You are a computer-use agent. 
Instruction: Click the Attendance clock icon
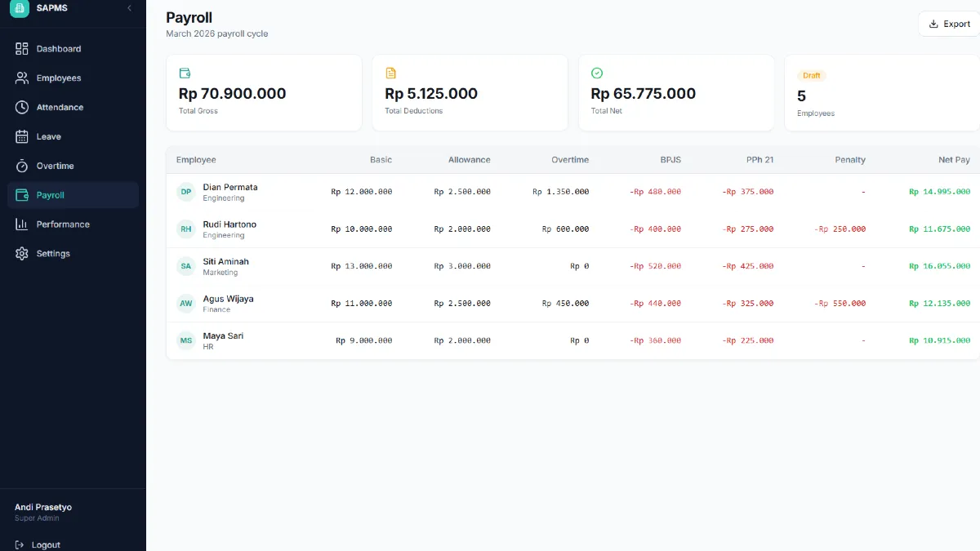(x=22, y=107)
